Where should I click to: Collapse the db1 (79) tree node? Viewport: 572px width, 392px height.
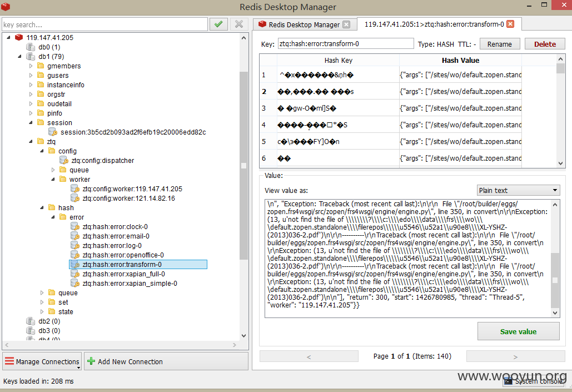[19, 56]
